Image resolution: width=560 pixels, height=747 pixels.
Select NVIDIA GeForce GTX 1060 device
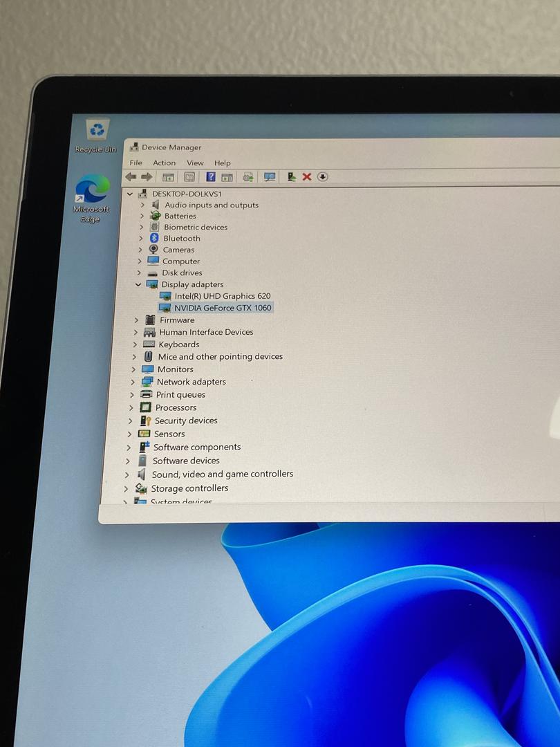pos(223,308)
